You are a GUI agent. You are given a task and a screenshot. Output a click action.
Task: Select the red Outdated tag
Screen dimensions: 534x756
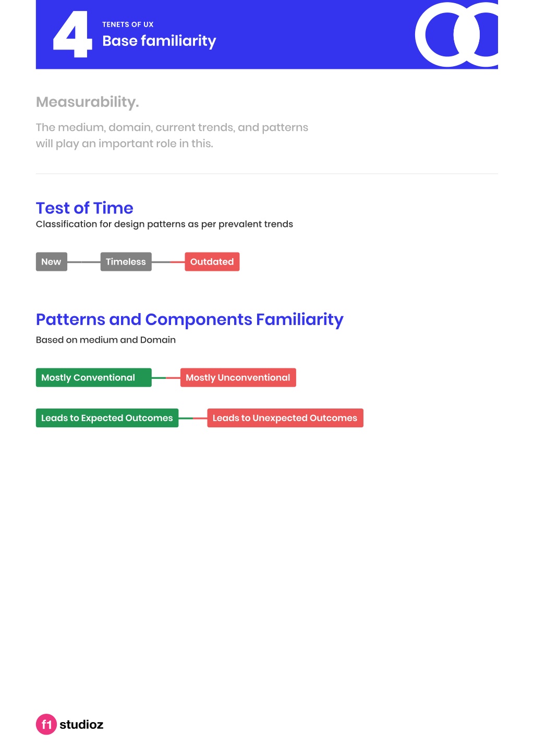tap(212, 262)
